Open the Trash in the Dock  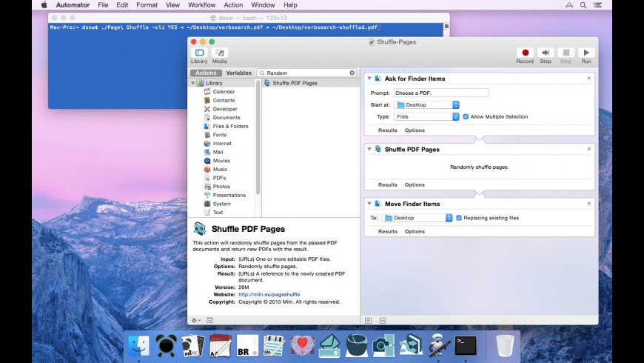(x=505, y=345)
